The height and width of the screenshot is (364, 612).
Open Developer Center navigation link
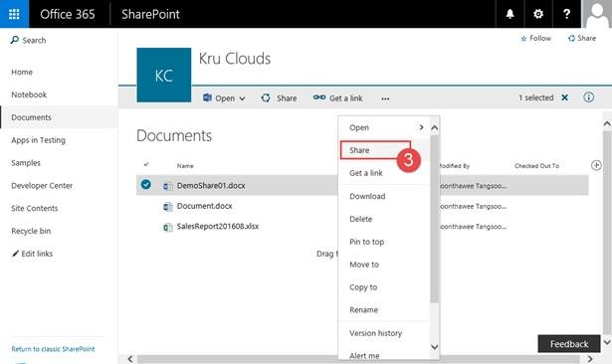tap(42, 186)
